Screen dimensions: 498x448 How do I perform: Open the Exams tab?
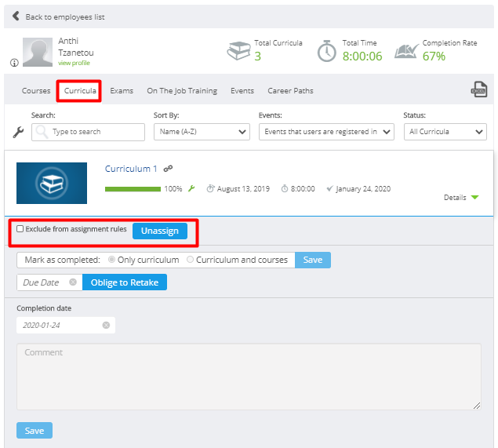coord(122,90)
